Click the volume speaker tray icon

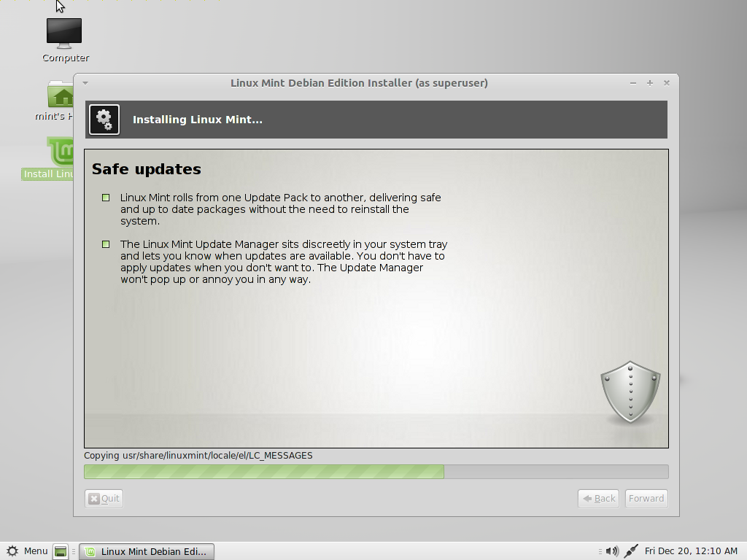(612, 551)
